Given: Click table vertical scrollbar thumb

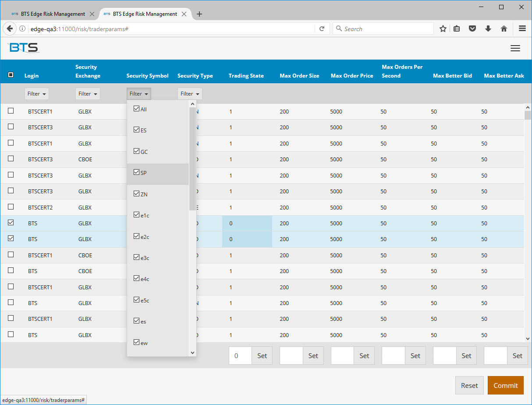Looking at the screenshot, I should 528,115.
